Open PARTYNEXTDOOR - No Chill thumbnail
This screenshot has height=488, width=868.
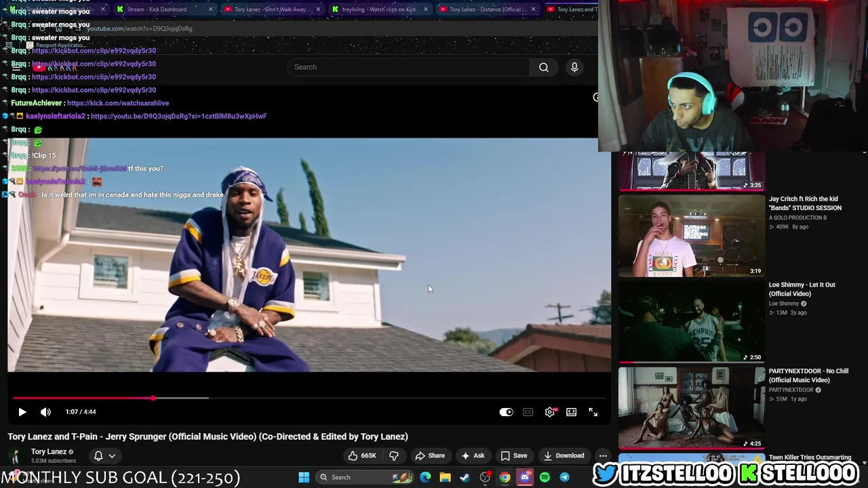pyautogui.click(x=691, y=408)
